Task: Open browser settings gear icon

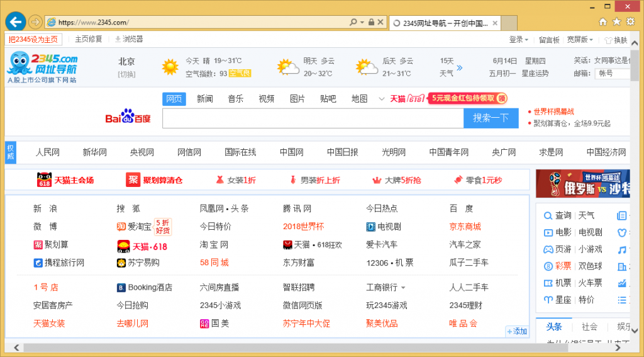Action: pyautogui.click(x=631, y=21)
